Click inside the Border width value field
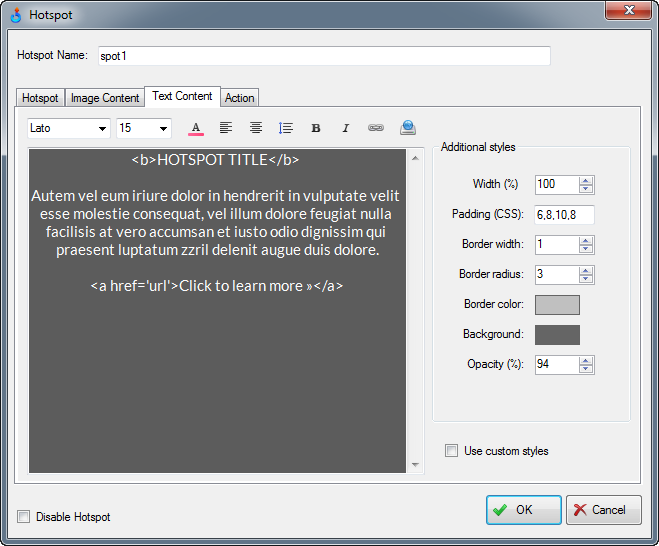 [x=557, y=245]
